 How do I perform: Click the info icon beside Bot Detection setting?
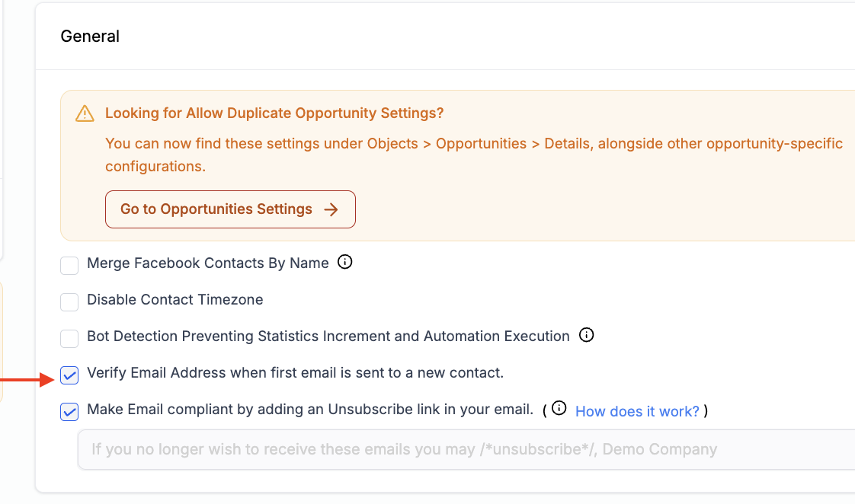[587, 335]
